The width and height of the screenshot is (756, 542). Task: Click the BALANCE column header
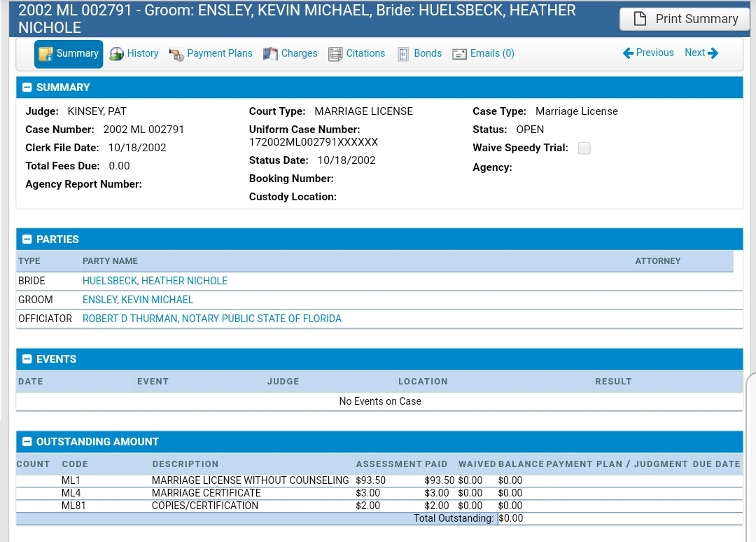[x=521, y=464]
